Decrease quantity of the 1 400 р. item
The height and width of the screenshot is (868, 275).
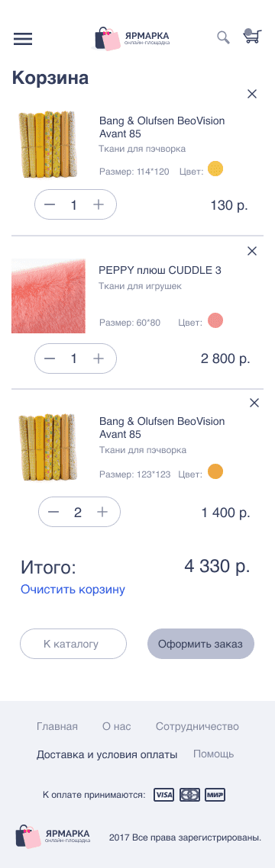click(x=53, y=512)
